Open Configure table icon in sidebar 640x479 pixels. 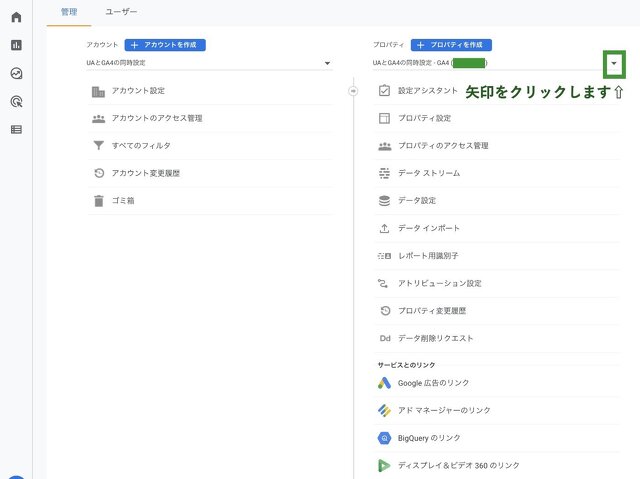pyautogui.click(x=16, y=129)
